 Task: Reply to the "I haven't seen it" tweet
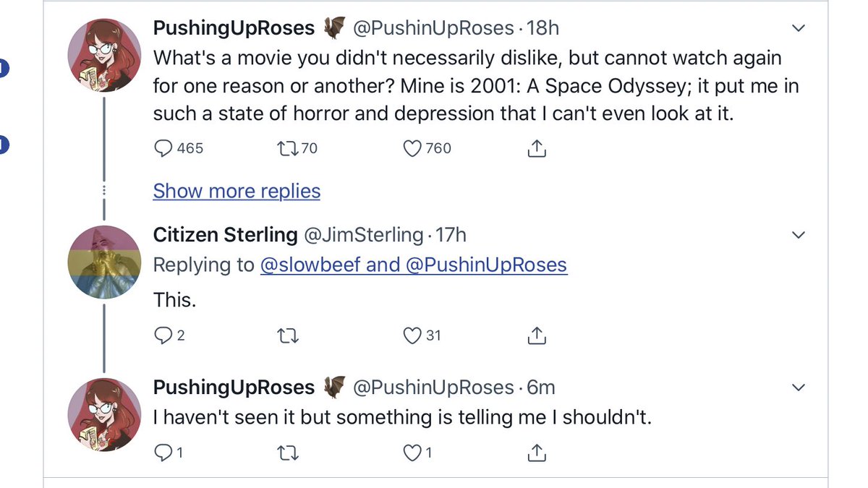click(x=162, y=453)
